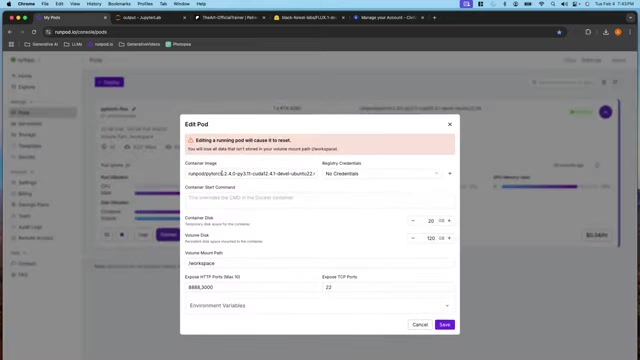640x360 pixels.
Task: Bookmark this page with star icon
Action: (559, 32)
